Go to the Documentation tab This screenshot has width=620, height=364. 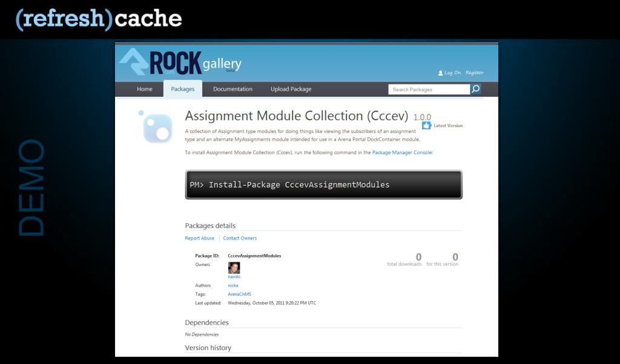click(x=232, y=89)
